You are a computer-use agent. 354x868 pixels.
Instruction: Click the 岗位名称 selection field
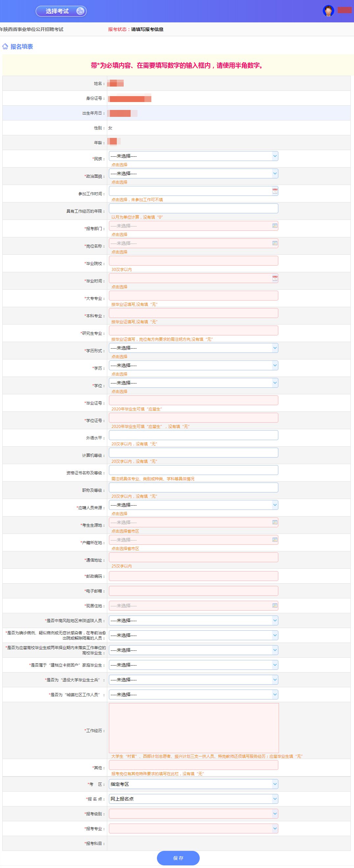click(193, 243)
